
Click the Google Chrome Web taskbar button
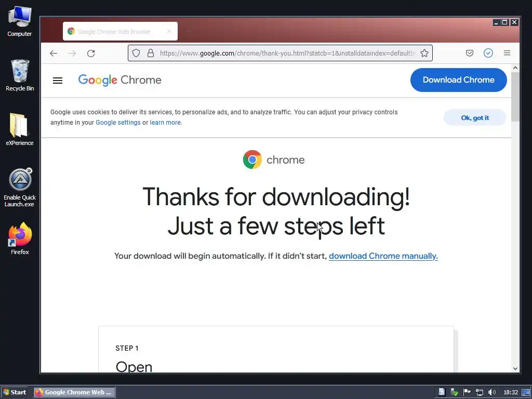[74, 392]
